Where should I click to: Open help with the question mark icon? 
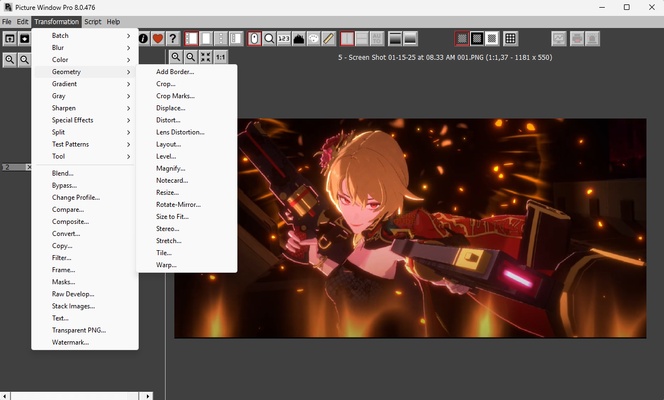click(x=173, y=39)
